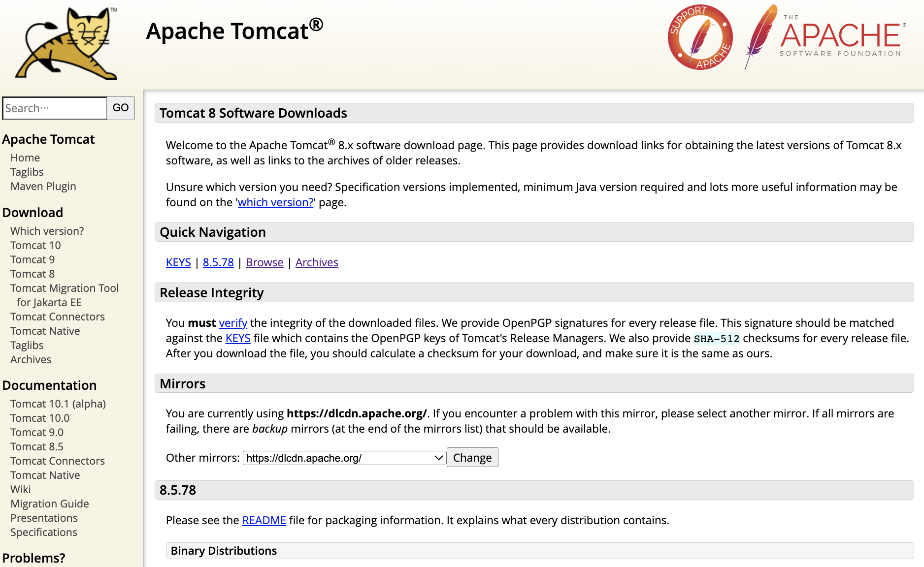Jump to 8.5.78 via Quick Navigation
Viewport: 924px width, 567px height.
[x=218, y=262]
